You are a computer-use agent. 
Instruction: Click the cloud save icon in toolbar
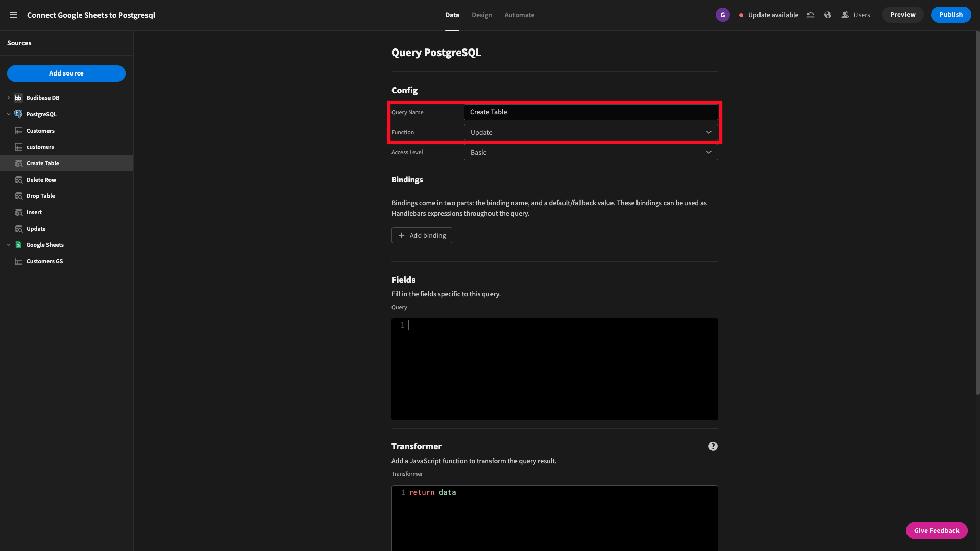pyautogui.click(x=810, y=15)
